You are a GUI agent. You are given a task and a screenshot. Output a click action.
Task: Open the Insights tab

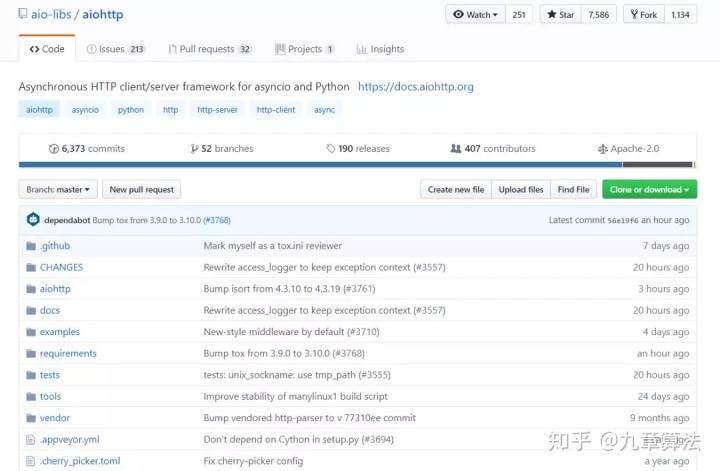pyautogui.click(x=381, y=49)
